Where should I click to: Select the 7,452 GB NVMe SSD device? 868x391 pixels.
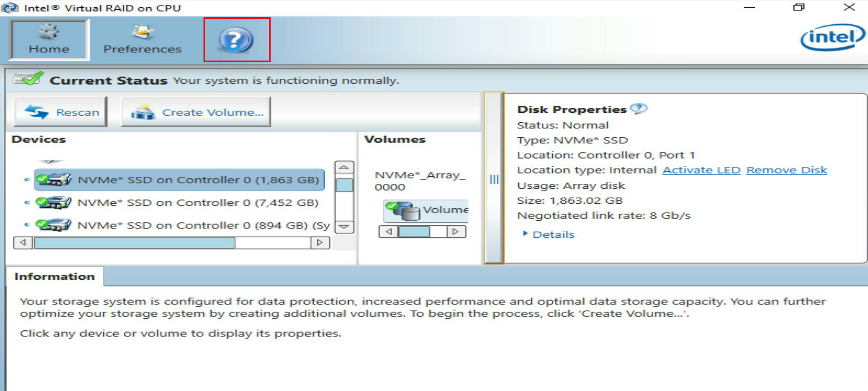tap(177, 203)
